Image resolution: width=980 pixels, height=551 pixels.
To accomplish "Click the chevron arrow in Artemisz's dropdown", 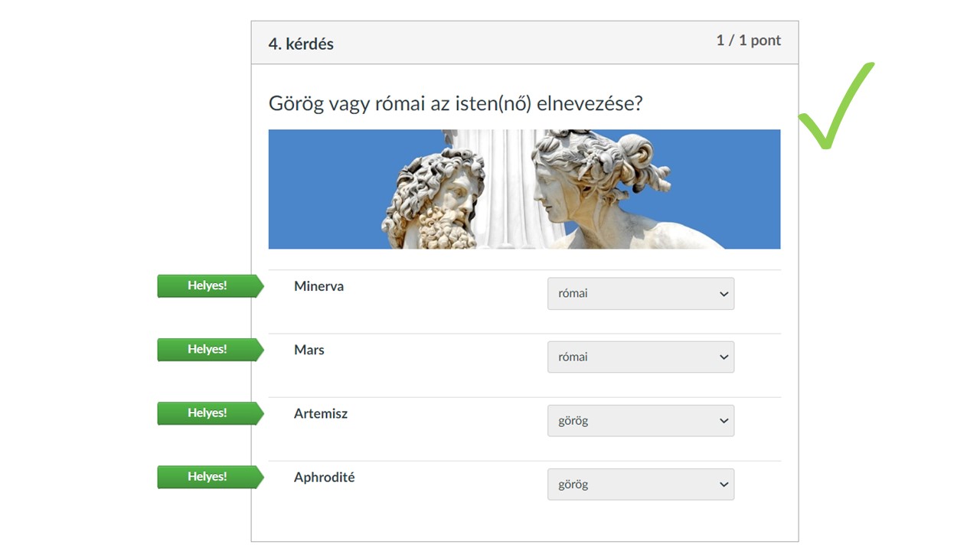I will click(724, 421).
